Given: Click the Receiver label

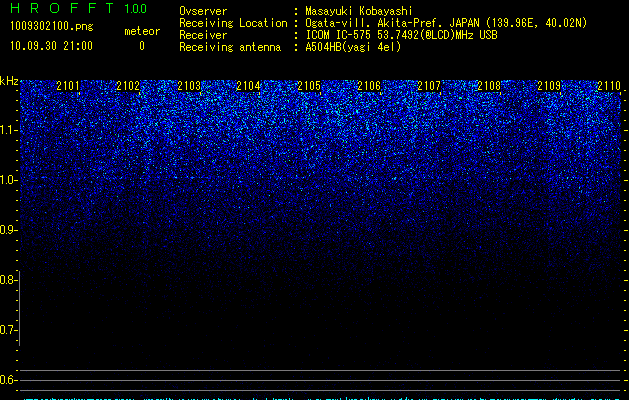Looking at the screenshot, I should [x=203, y=35].
